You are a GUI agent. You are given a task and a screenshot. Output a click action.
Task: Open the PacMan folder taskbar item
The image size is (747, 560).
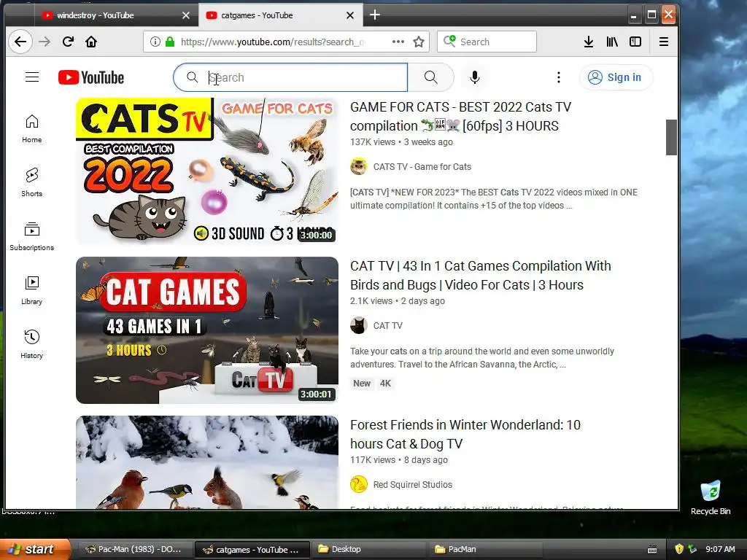pos(485,550)
